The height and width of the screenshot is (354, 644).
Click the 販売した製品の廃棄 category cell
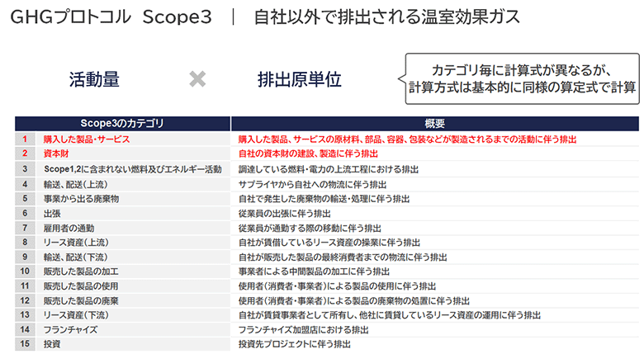click(81, 300)
